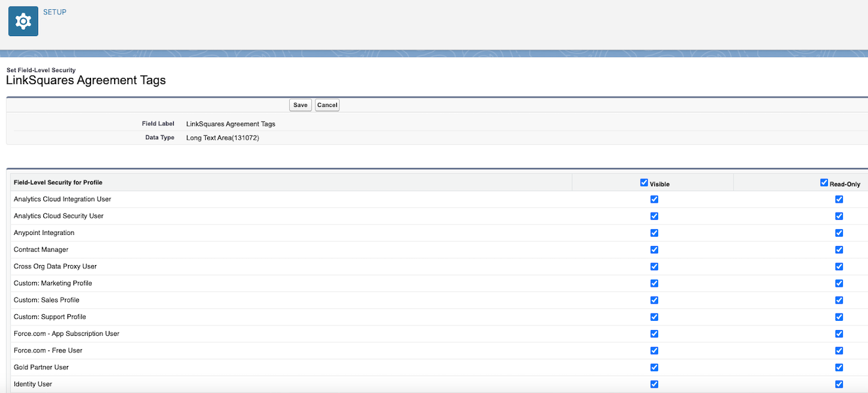
Task: Click the SETUP label text
Action: 54,12
